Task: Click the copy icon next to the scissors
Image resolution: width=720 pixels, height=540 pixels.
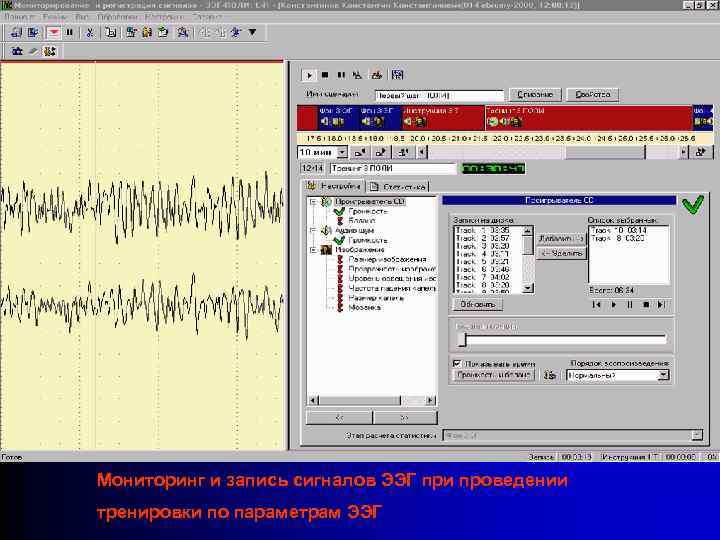Action: tap(110, 33)
